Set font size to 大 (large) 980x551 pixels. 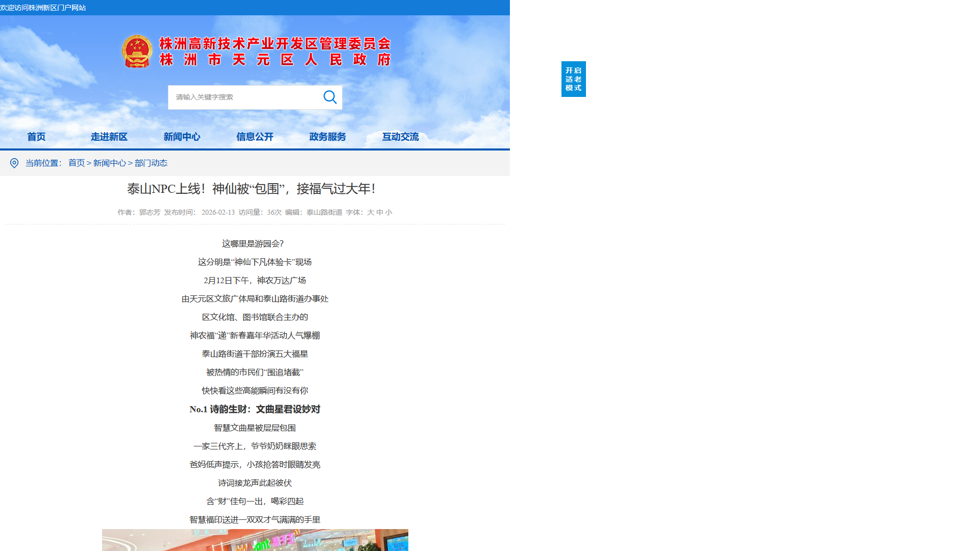click(x=371, y=212)
